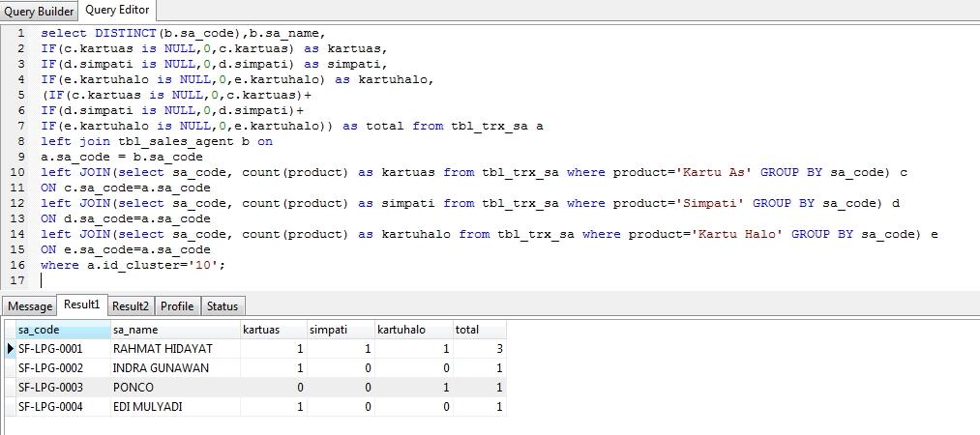The height and width of the screenshot is (435, 980).
Task: Switch to the Result2 tab
Action: (x=131, y=306)
